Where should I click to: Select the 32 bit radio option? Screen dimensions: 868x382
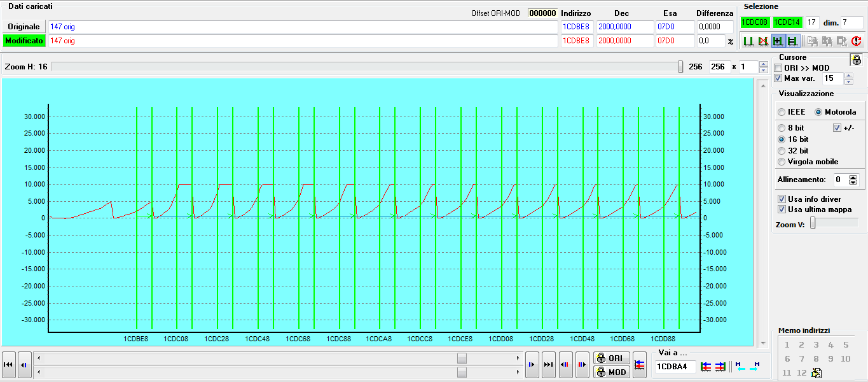coord(782,151)
